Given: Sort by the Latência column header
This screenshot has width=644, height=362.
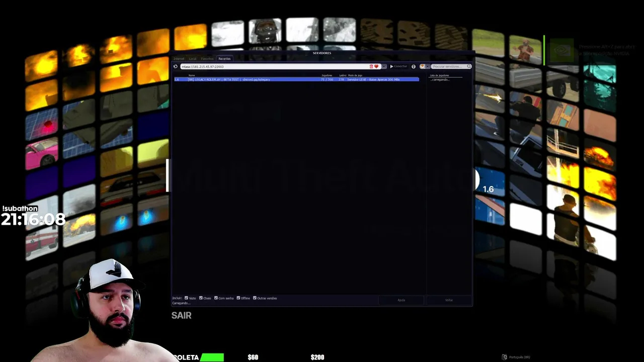Looking at the screenshot, I should [343, 75].
